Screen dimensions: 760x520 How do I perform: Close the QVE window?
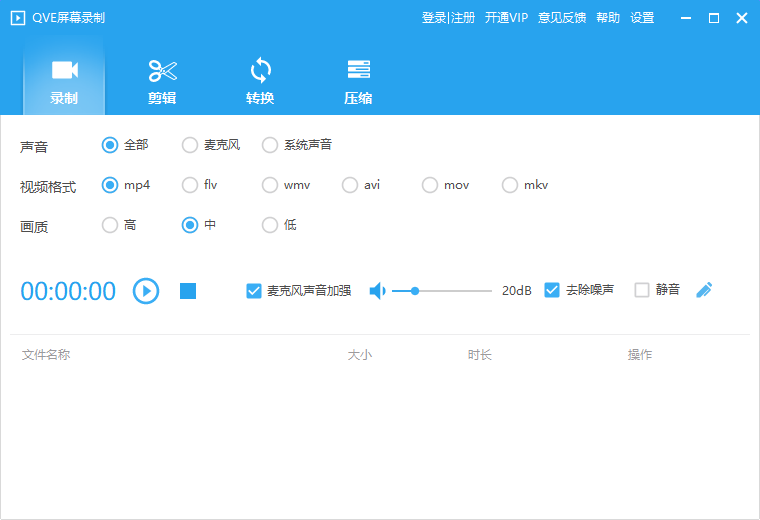click(x=742, y=18)
